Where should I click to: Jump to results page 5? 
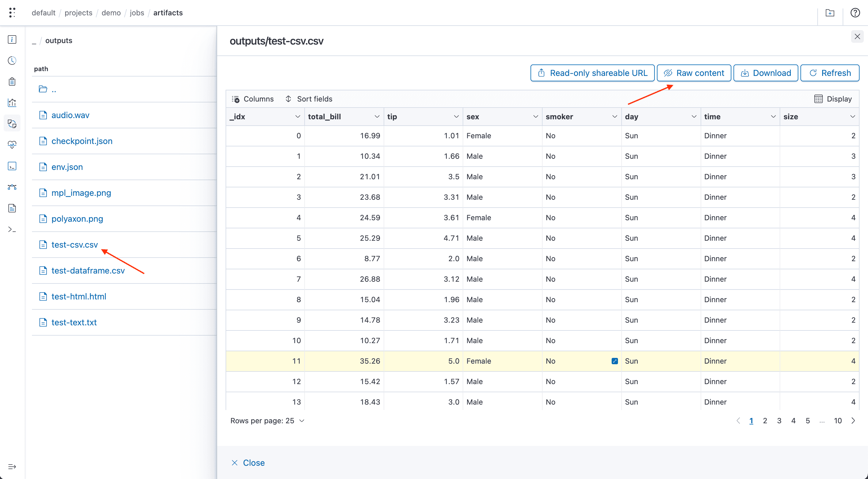808,421
